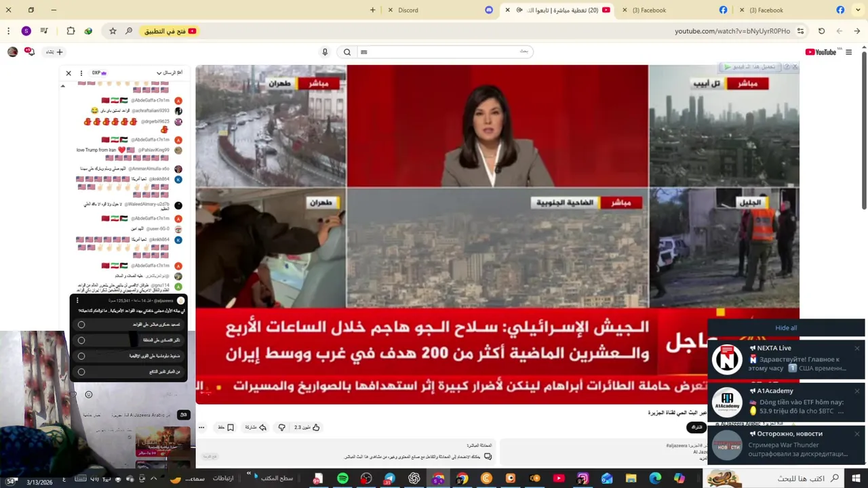Open Telegram from the taskbar
This screenshot has width=868, height=488.
[x=390, y=479]
